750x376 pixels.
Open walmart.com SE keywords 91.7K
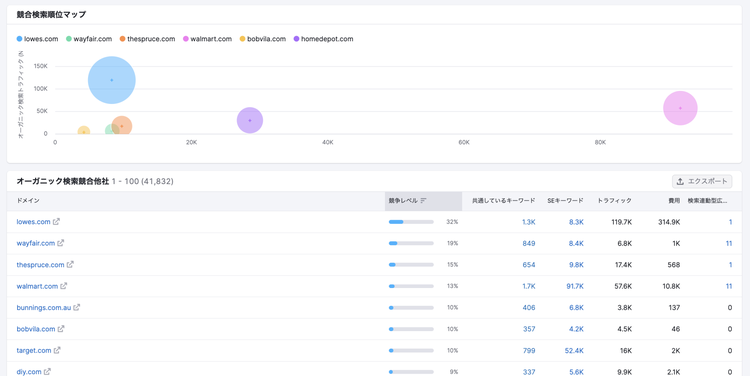(575, 286)
